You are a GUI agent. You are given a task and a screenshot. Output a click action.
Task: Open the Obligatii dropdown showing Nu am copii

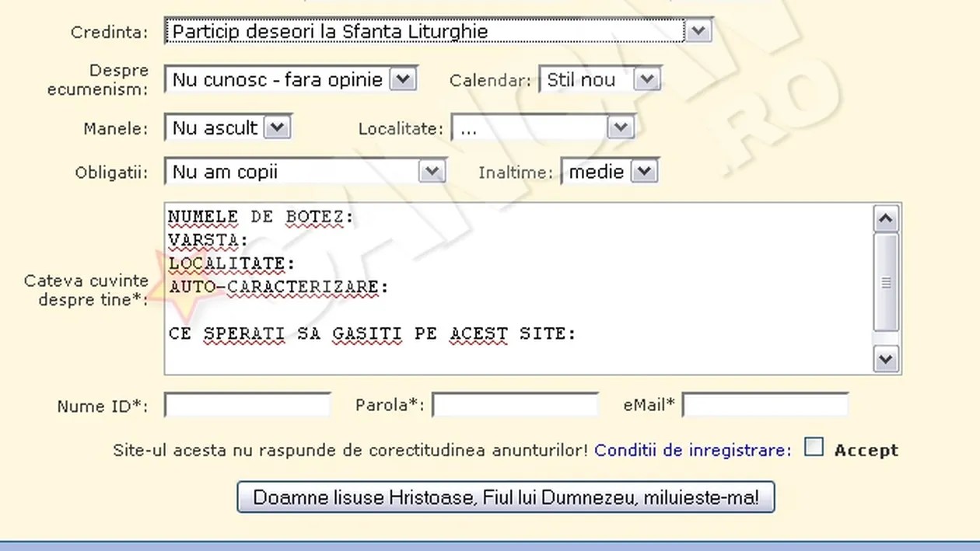[x=433, y=171]
